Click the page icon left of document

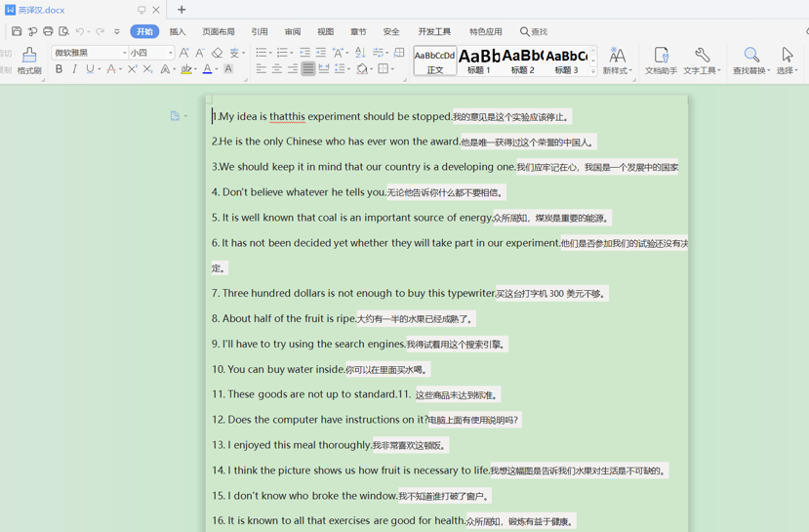coord(175,116)
